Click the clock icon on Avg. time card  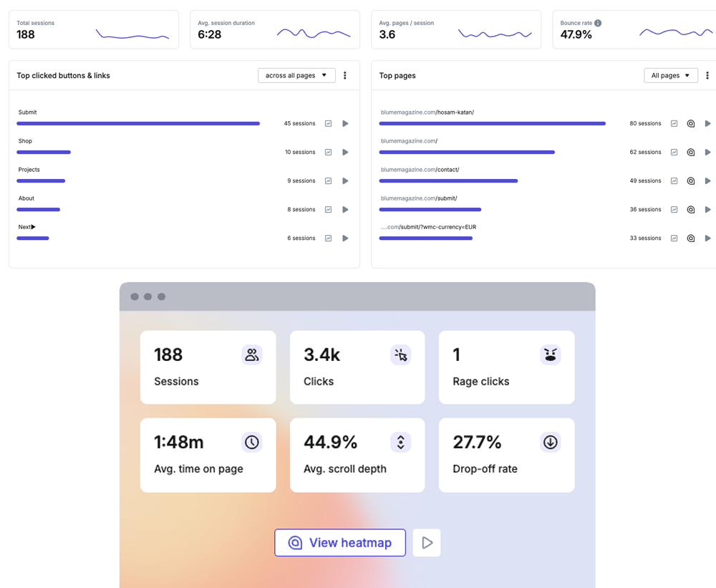251,443
